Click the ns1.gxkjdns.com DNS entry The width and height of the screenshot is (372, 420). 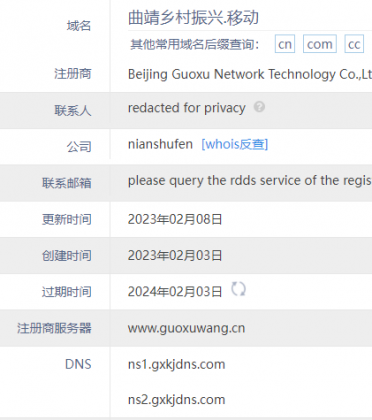[177, 364]
